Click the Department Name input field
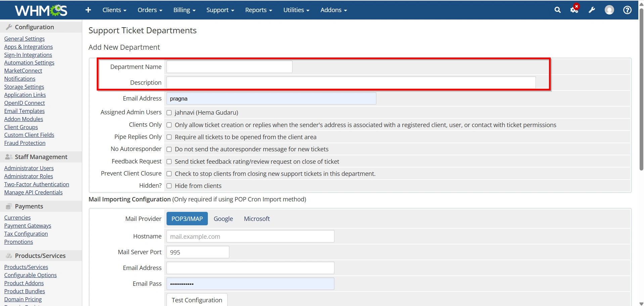The image size is (644, 306). (x=229, y=67)
